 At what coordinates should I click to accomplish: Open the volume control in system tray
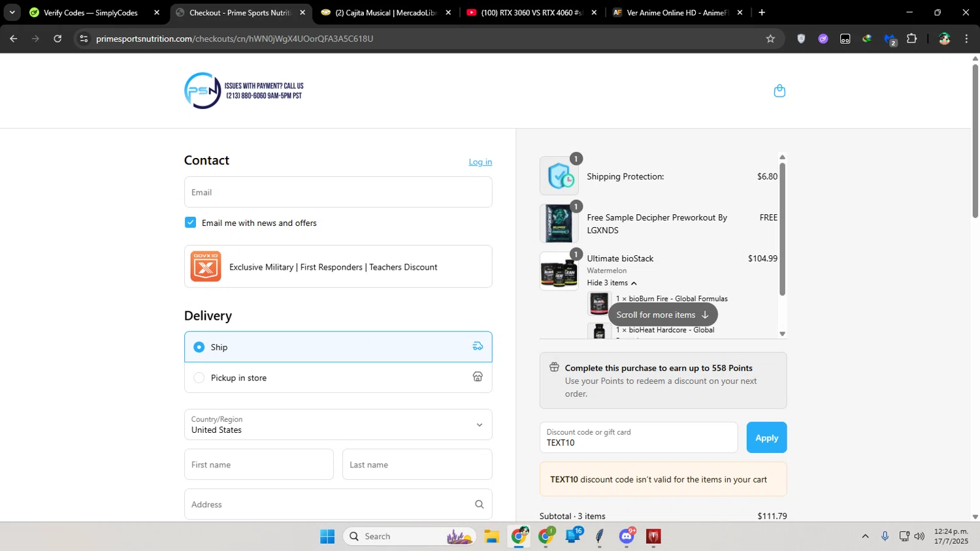pos(919,536)
